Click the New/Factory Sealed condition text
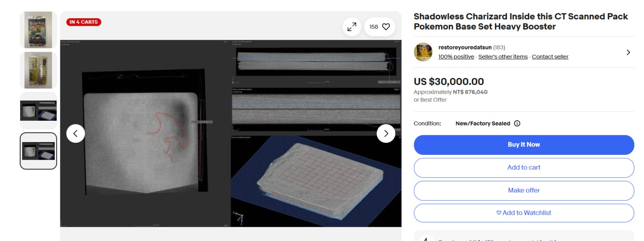This screenshot has height=241, width=644. [x=483, y=124]
